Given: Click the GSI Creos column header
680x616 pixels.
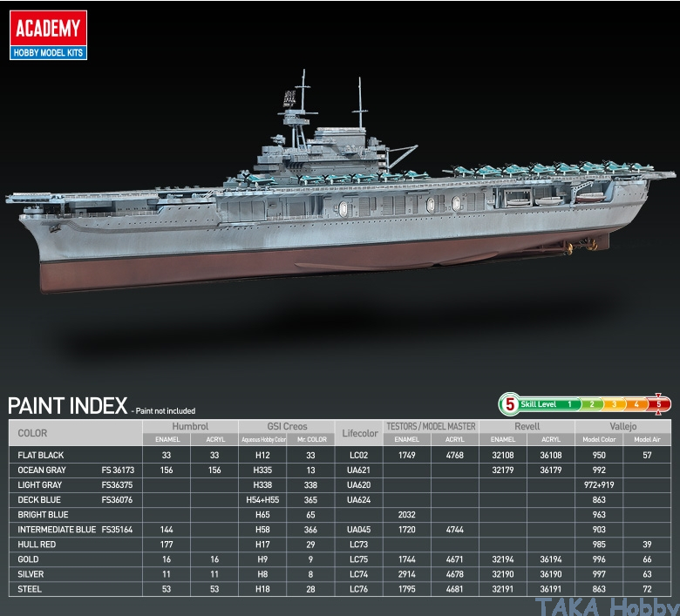Looking at the screenshot, I should 287,427.
